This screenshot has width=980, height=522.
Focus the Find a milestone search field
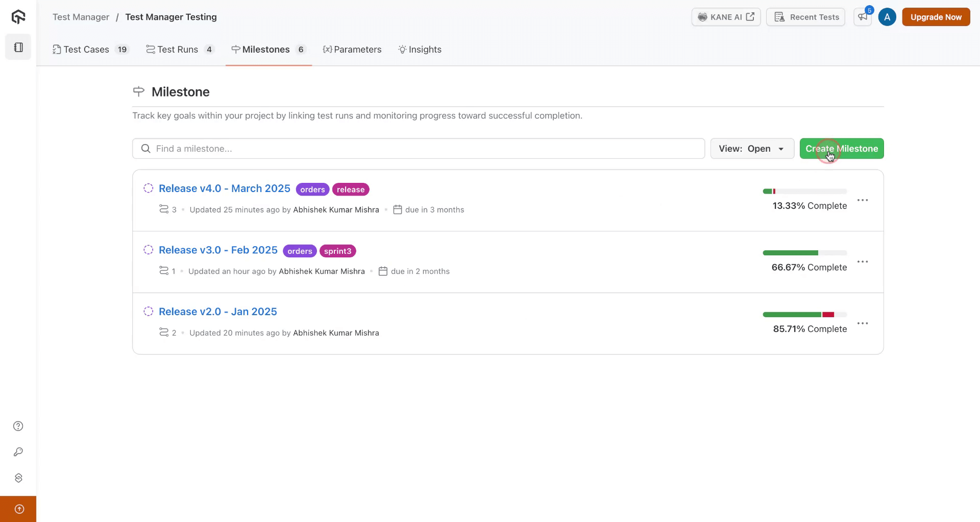tap(419, 149)
